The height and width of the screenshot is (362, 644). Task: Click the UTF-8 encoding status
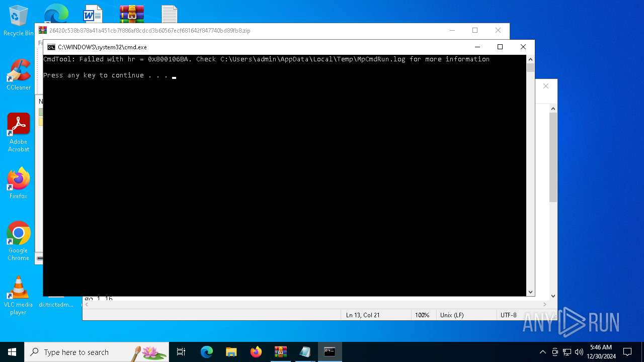(508, 315)
